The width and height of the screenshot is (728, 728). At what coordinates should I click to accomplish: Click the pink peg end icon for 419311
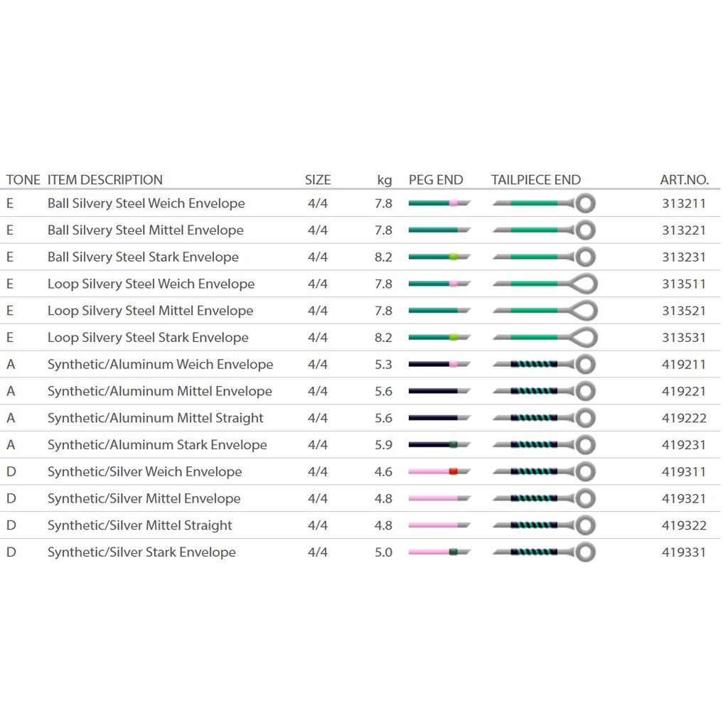[439, 472]
